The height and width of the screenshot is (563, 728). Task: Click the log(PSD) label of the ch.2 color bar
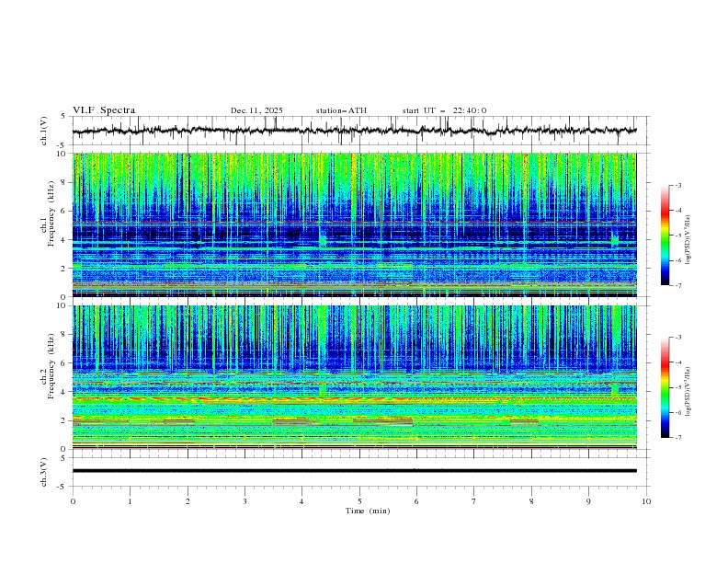(x=688, y=392)
